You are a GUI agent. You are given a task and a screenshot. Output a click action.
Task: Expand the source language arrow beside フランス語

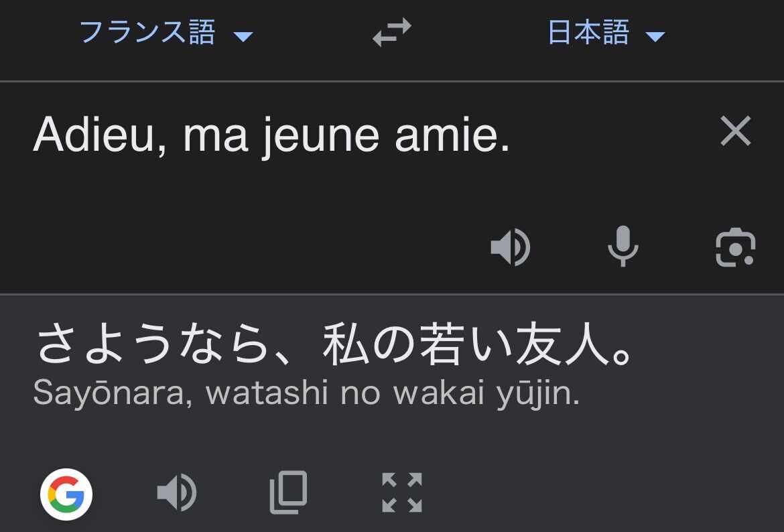[x=243, y=36]
